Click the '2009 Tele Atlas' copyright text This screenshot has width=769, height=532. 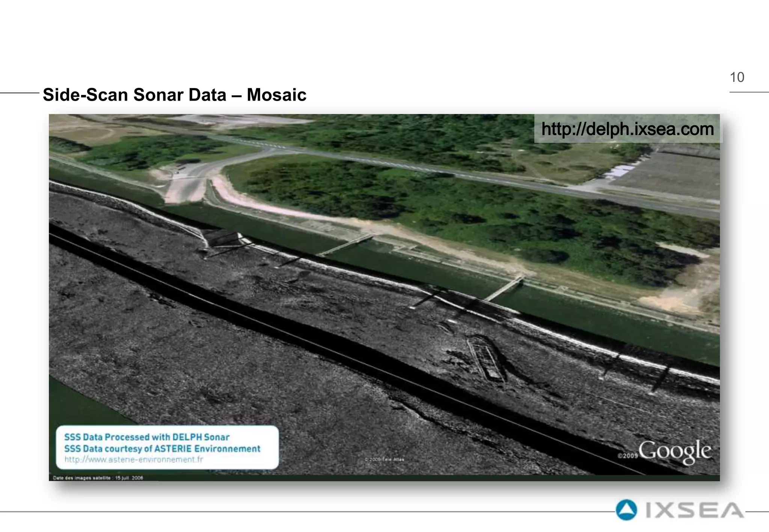tap(384, 459)
